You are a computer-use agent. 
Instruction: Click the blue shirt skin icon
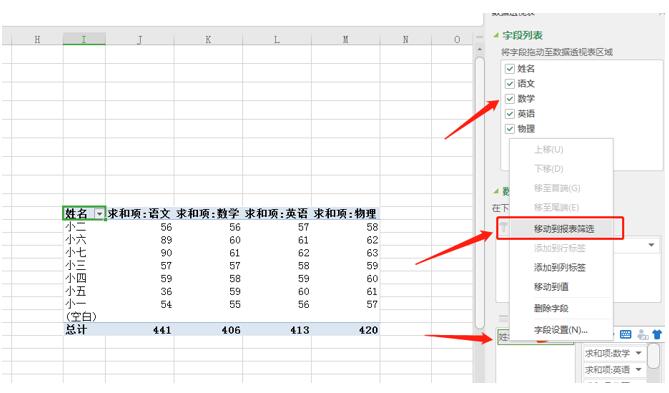[657, 334]
